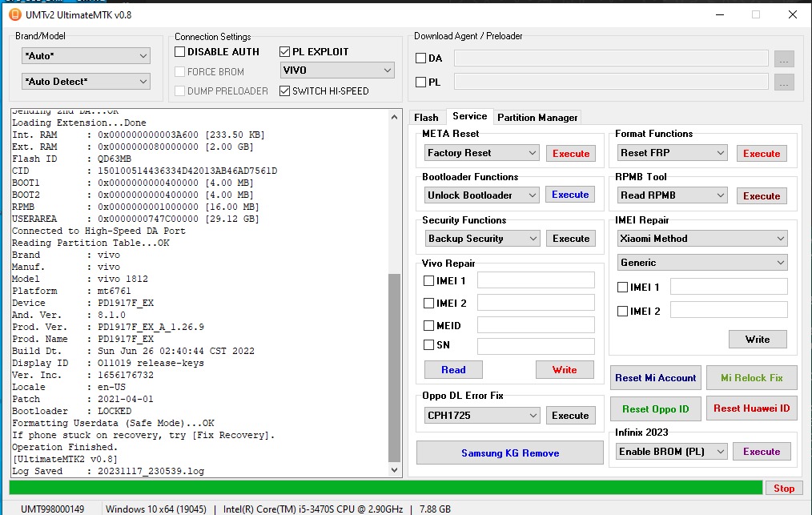Screen dimensions: 812x515
Task: Open the Reset FRP format functions dropdown
Action: tap(673, 153)
